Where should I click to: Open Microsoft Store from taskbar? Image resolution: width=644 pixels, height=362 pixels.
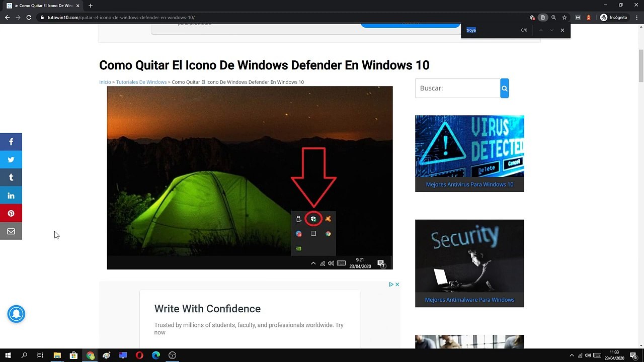[73, 355]
